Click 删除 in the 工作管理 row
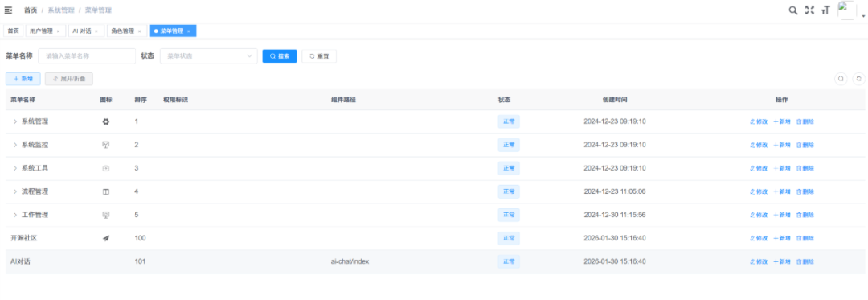This screenshot has height=300, width=868. click(805, 215)
